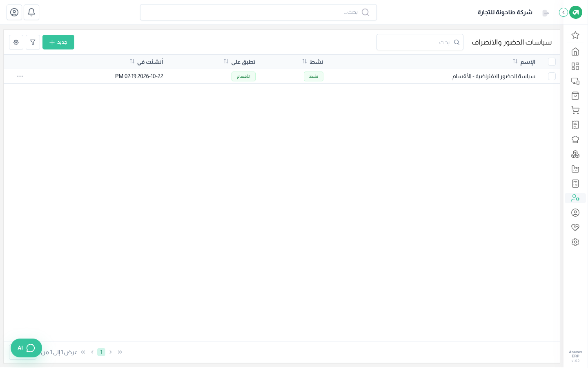The height and width of the screenshot is (368, 588).
Task: Go to the first page double-chevron right
Action: coord(120,352)
